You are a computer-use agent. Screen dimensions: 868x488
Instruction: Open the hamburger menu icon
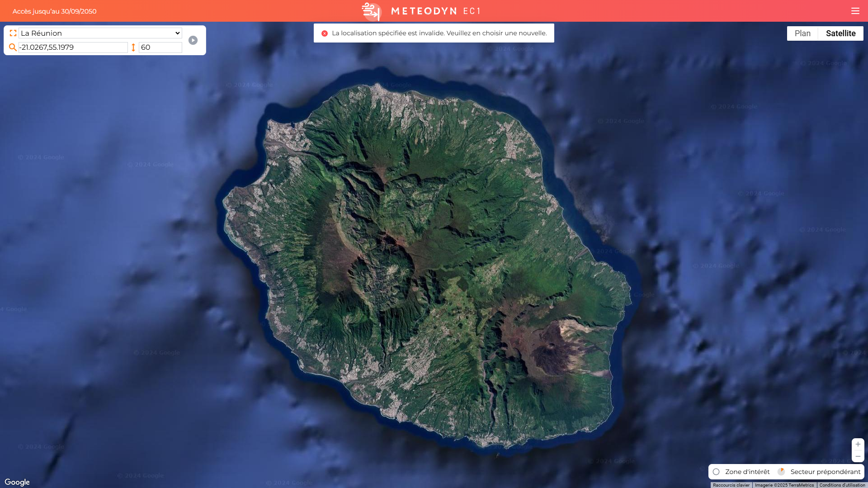(855, 11)
